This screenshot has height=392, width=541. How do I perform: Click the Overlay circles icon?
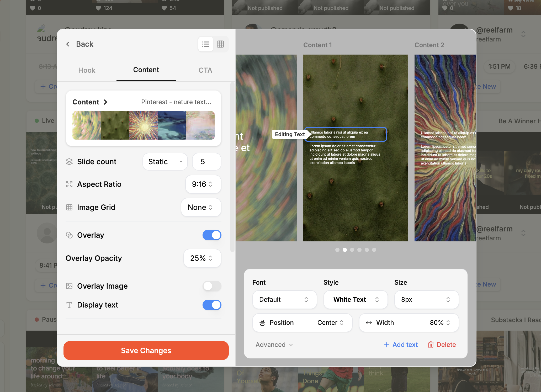pyautogui.click(x=69, y=235)
